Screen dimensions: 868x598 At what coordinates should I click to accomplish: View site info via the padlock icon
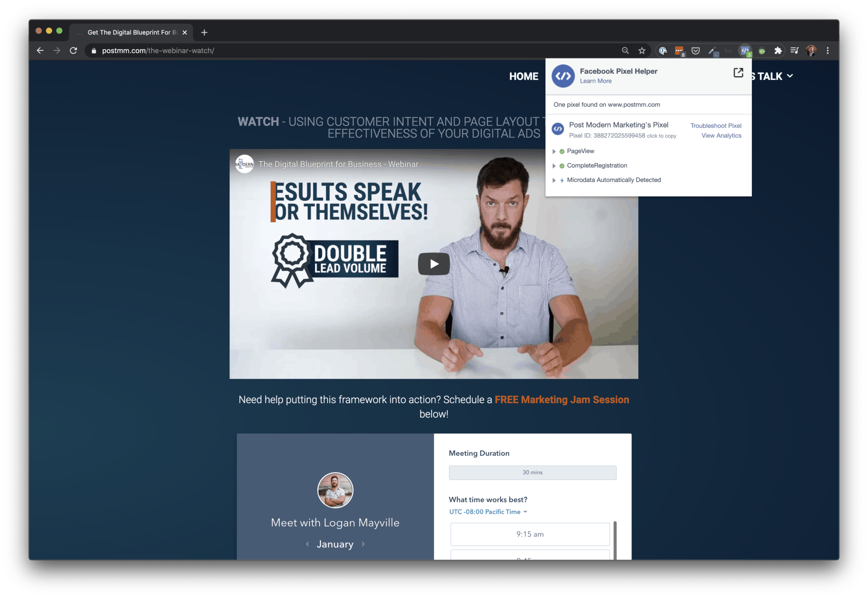coord(94,51)
